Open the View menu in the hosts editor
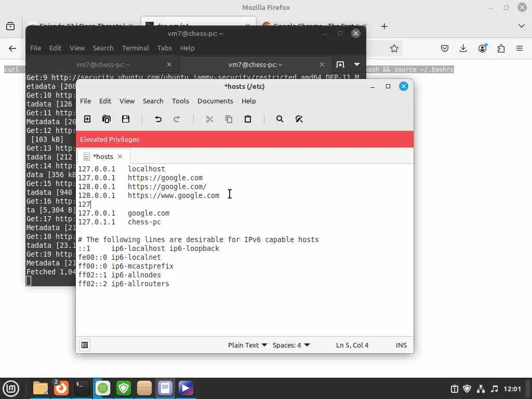Screen dimensions: 532x399 tap(127, 101)
